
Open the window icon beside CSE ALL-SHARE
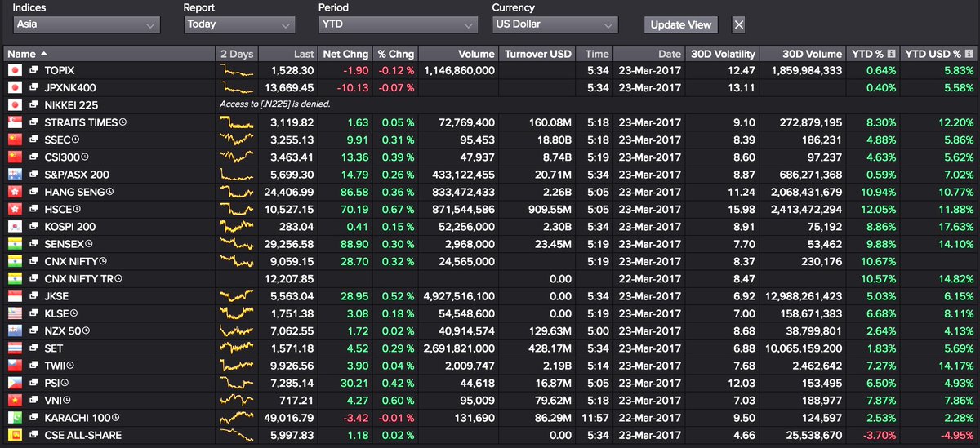[34, 435]
